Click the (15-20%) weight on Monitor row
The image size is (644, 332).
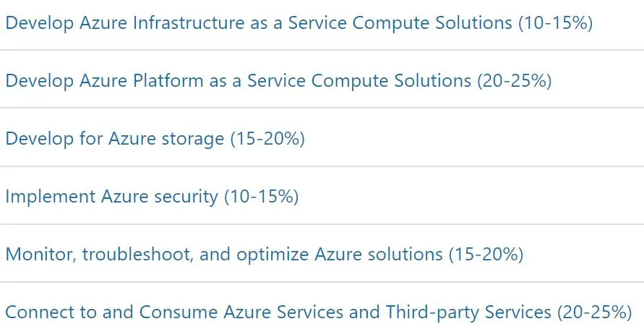(x=486, y=255)
